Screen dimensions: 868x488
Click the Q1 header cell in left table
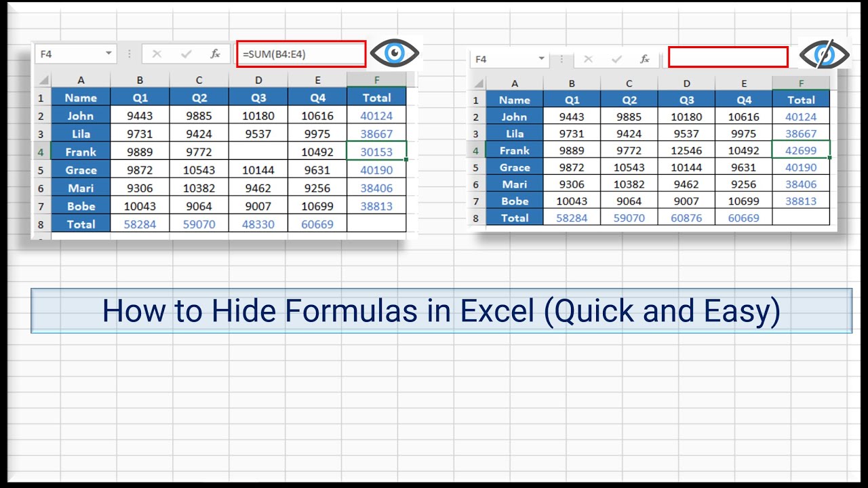[x=140, y=98]
